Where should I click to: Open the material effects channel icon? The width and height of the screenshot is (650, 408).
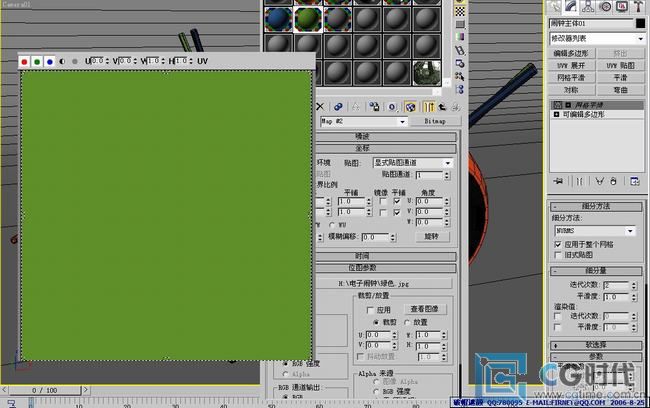coord(392,107)
